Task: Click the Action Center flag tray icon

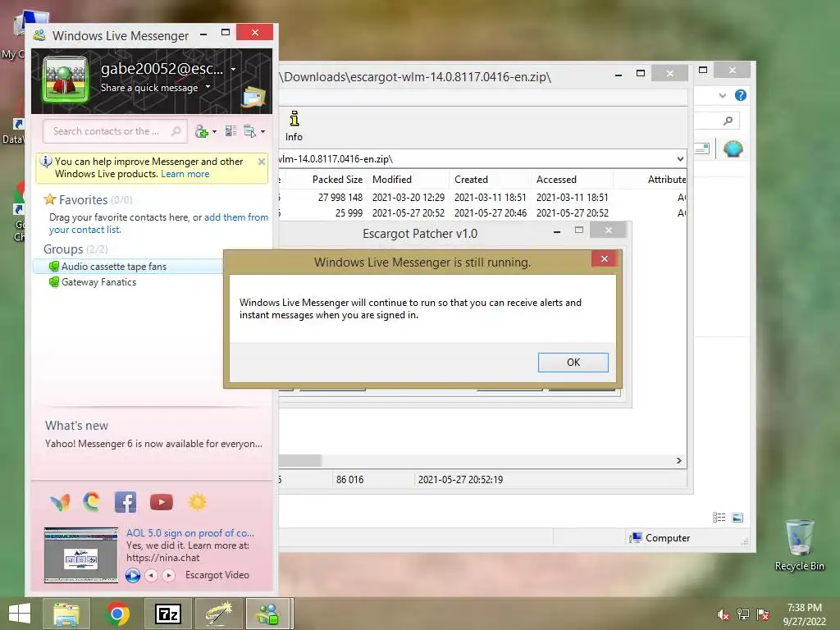Action: pyautogui.click(x=763, y=614)
